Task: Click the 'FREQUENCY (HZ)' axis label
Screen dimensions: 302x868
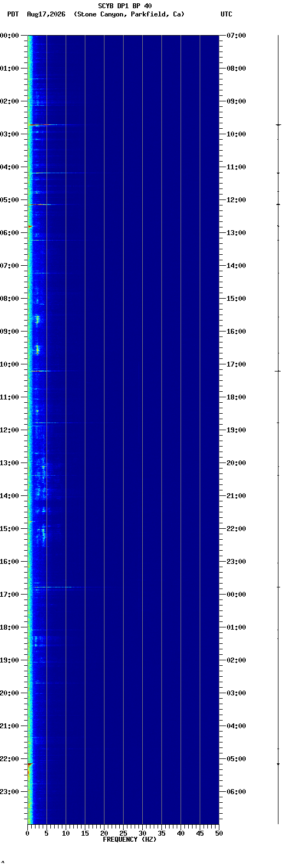Action: 130,840
